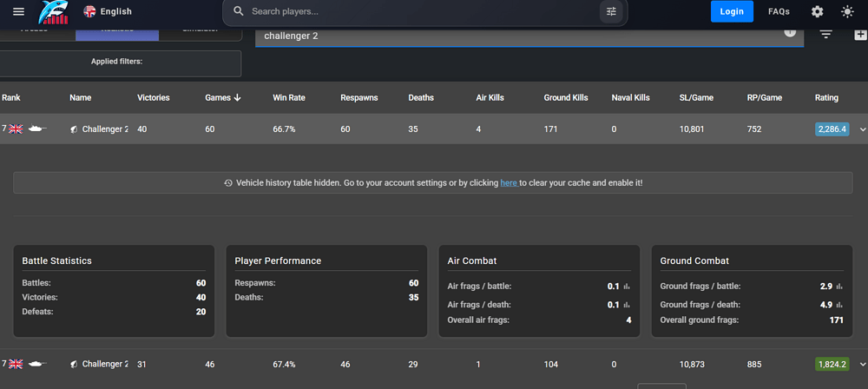Click the 2,286.4 rating badge

coord(832,129)
